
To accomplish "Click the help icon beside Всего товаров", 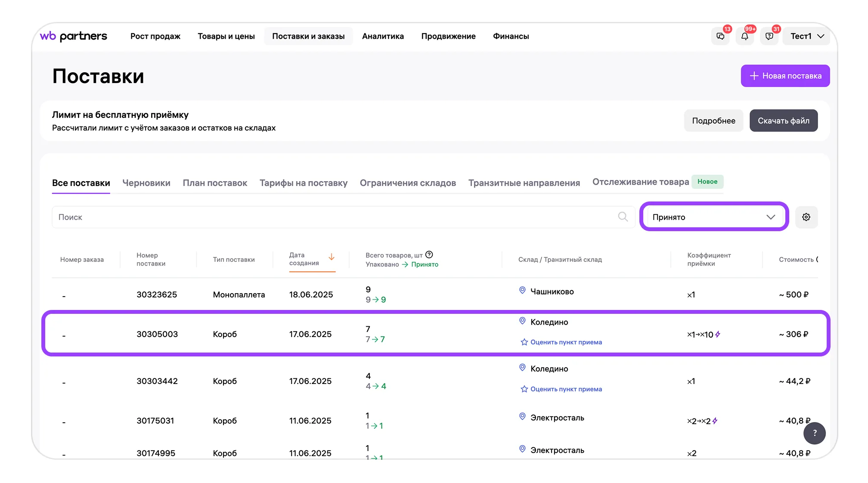I will (x=429, y=255).
